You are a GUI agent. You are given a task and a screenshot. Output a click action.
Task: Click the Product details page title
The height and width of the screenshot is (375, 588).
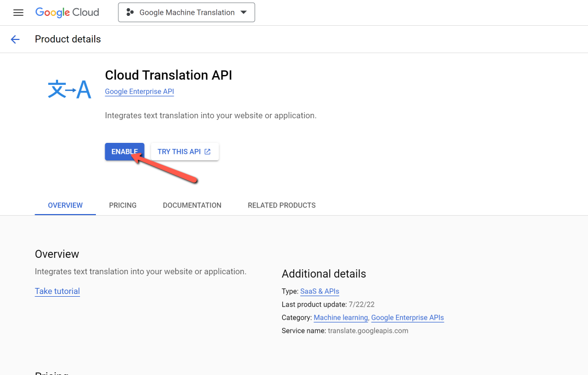pos(68,39)
